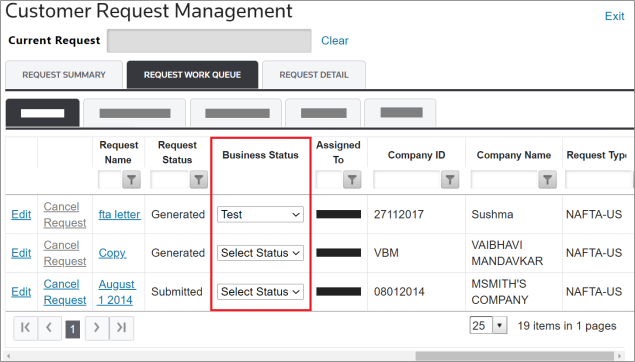Image resolution: width=635 pixels, height=362 pixels.
Task: Click Company ID cell VBM
Action: (x=386, y=253)
